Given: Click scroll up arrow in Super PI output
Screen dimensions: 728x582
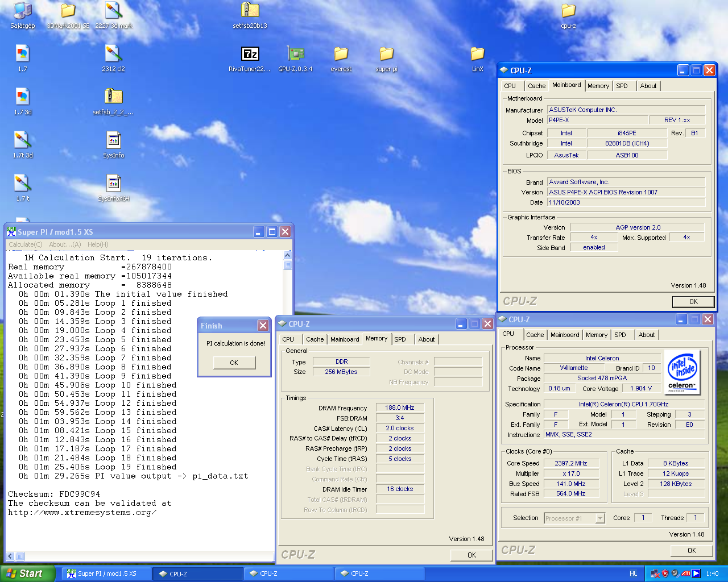Looking at the screenshot, I should (x=287, y=256).
